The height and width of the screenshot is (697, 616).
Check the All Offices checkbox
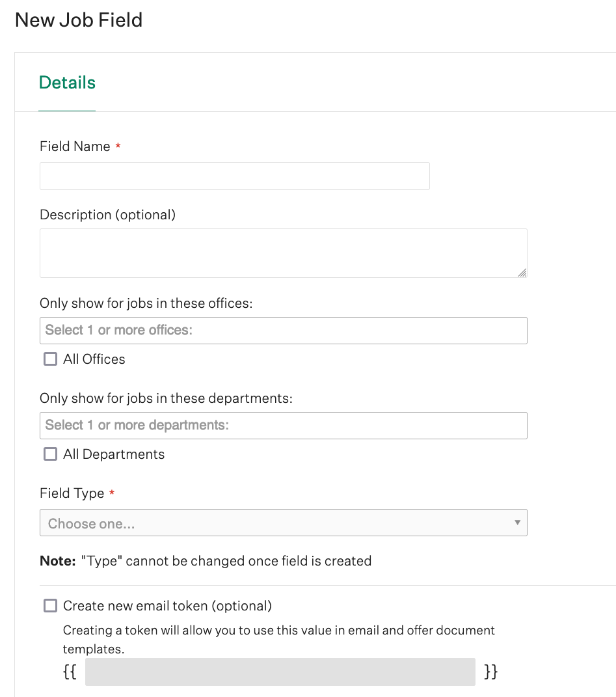pyautogui.click(x=50, y=359)
